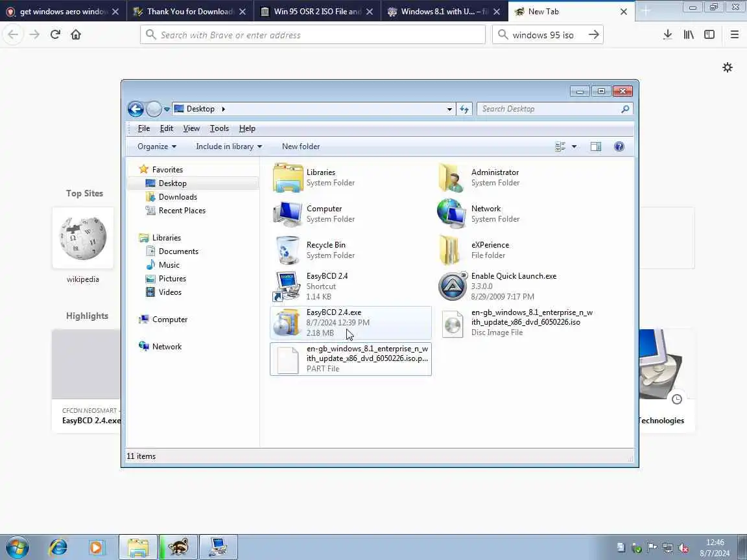
Task: Open the Edit menu
Action: point(166,128)
